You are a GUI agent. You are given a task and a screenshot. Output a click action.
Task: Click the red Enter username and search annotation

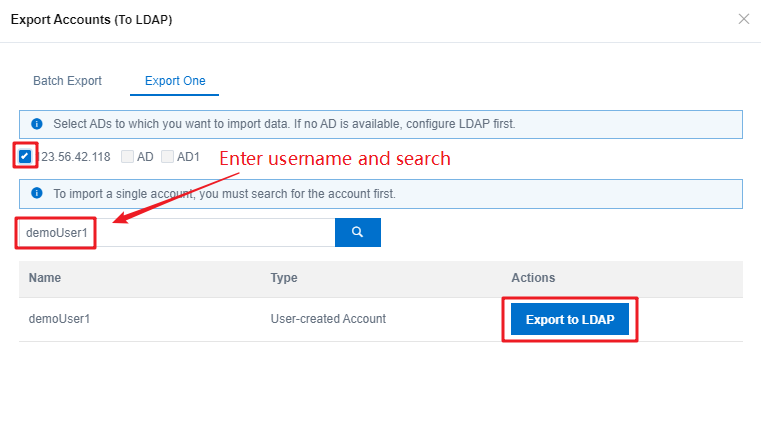pos(335,159)
